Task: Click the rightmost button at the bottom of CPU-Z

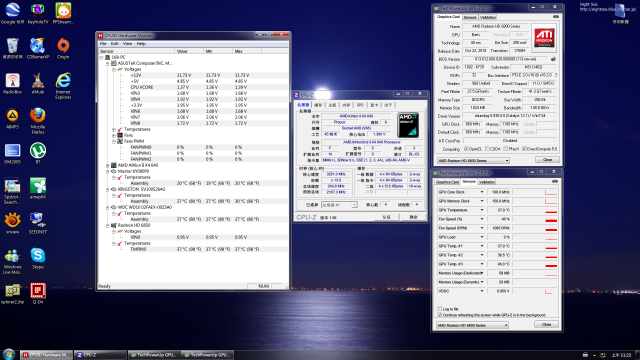Action: [x=413, y=217]
